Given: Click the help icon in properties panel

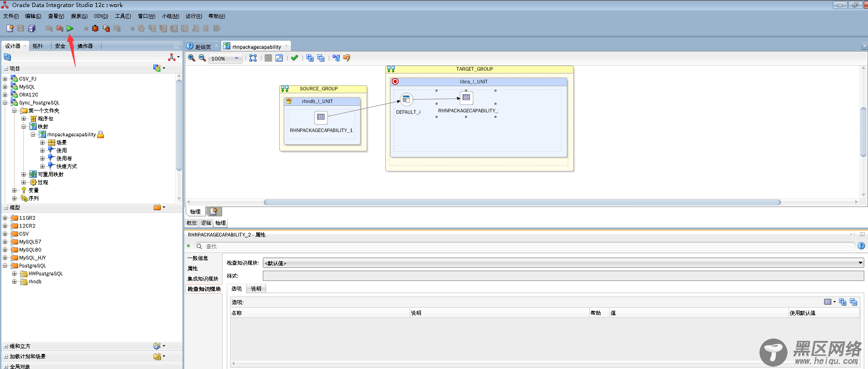Looking at the screenshot, I should tap(861, 246).
